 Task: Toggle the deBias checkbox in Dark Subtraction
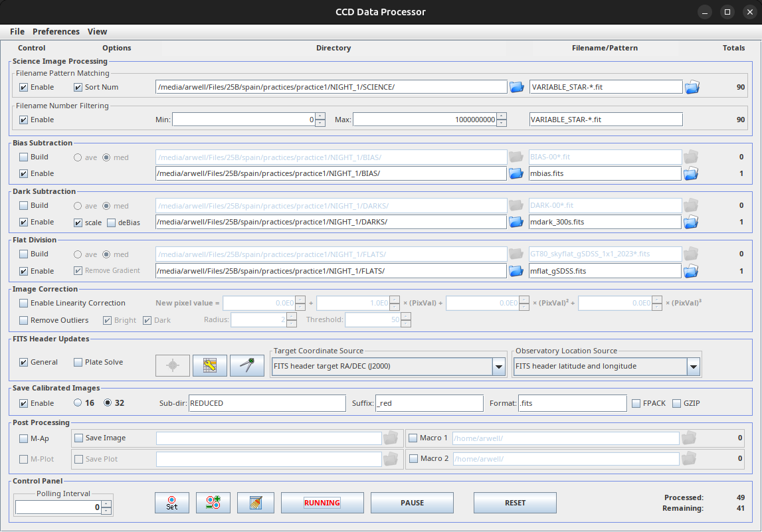[x=112, y=222]
